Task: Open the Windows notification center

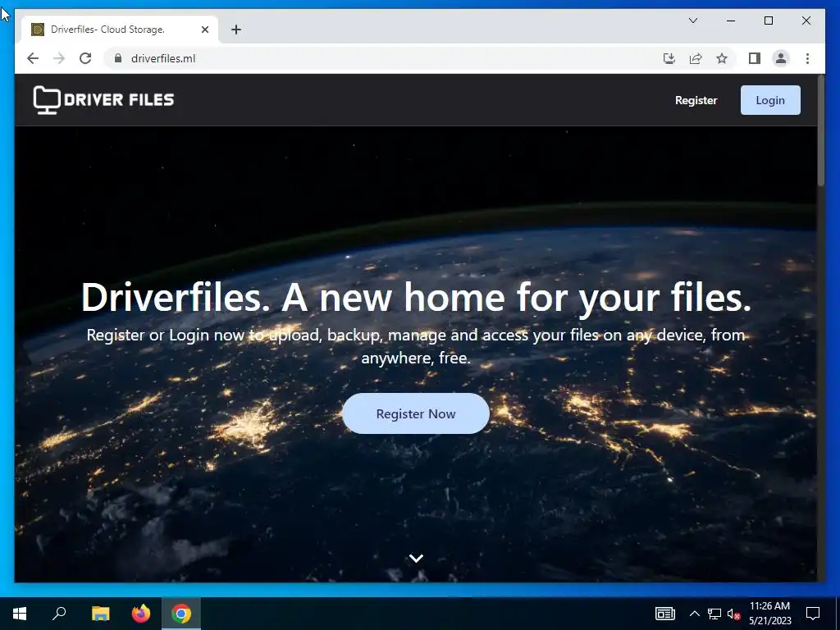Action: pos(813,614)
